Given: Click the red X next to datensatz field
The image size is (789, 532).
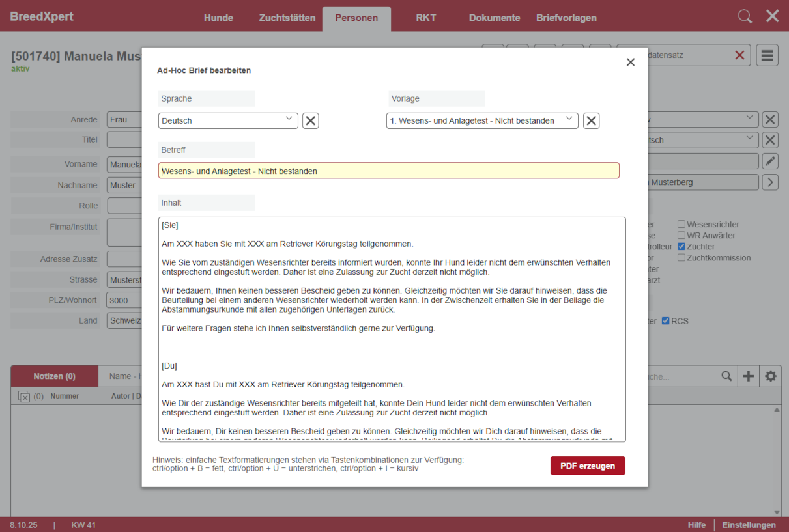Looking at the screenshot, I should (739, 55).
